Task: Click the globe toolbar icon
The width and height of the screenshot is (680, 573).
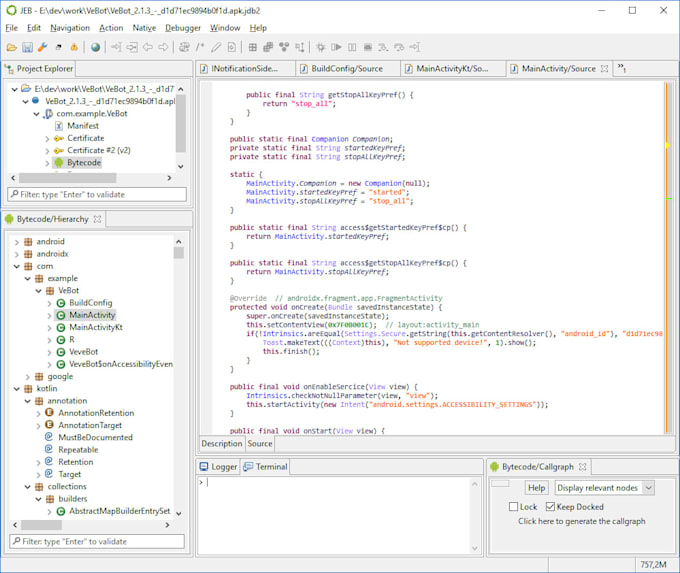Action: [x=95, y=47]
